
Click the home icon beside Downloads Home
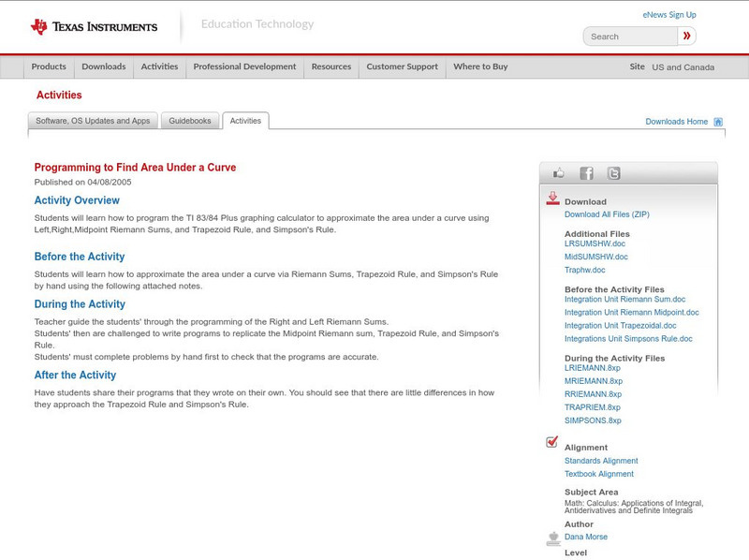tap(718, 122)
